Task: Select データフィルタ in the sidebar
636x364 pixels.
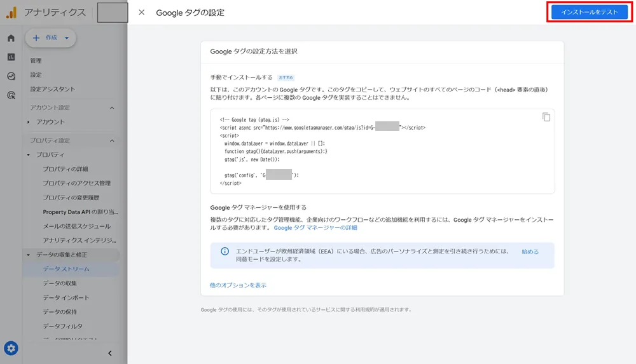Action: tap(62, 326)
